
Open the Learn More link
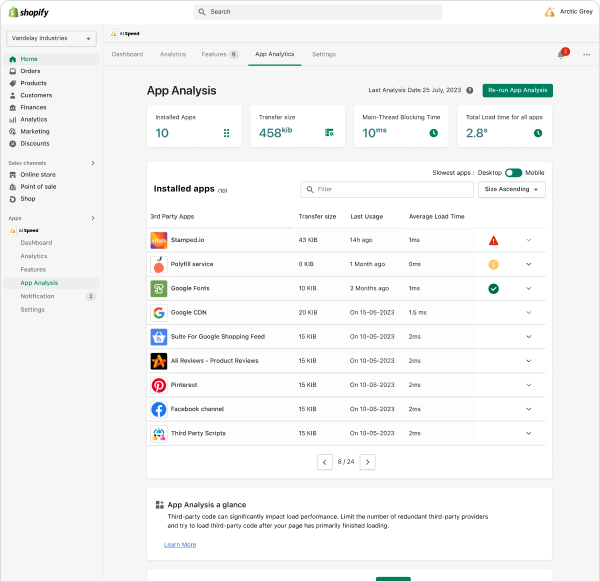180,545
